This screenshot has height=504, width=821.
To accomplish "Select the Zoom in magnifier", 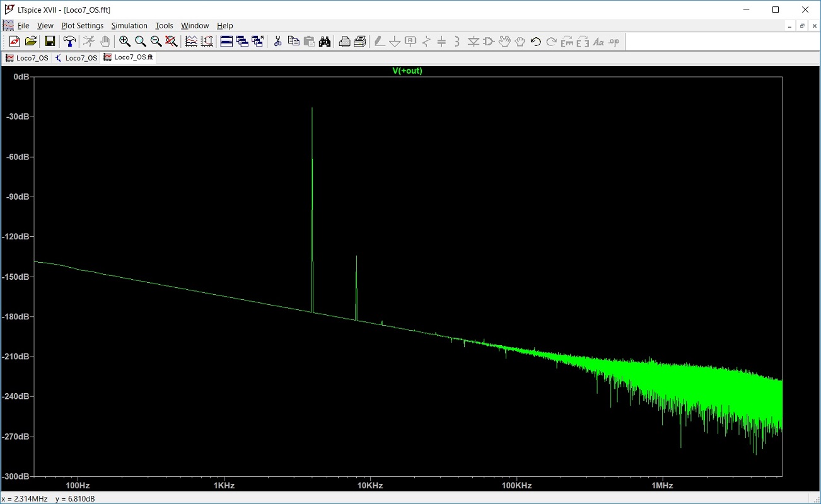I will [x=125, y=42].
